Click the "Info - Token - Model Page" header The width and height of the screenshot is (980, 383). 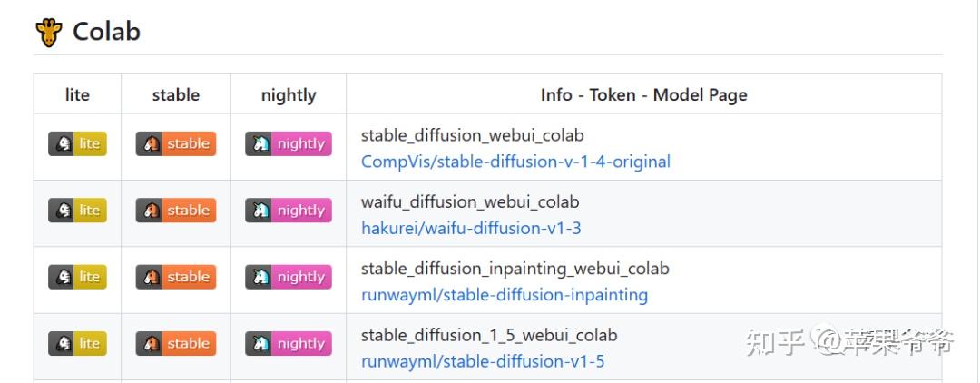(x=643, y=94)
